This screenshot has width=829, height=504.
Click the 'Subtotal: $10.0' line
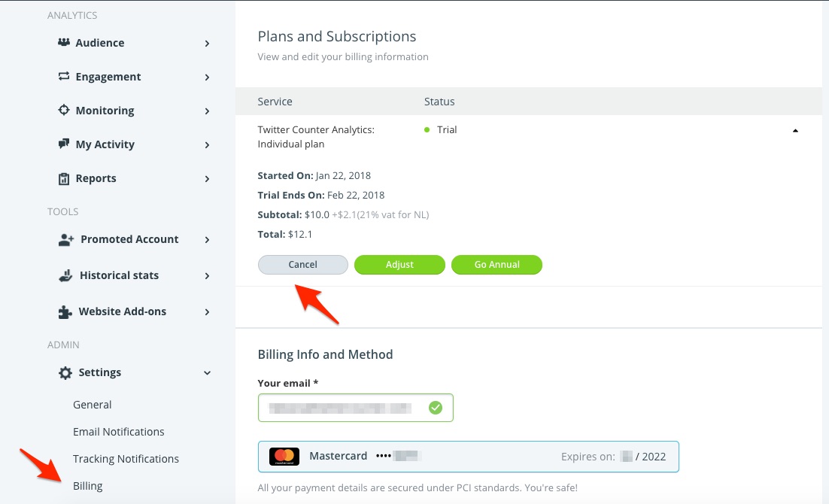click(x=343, y=214)
